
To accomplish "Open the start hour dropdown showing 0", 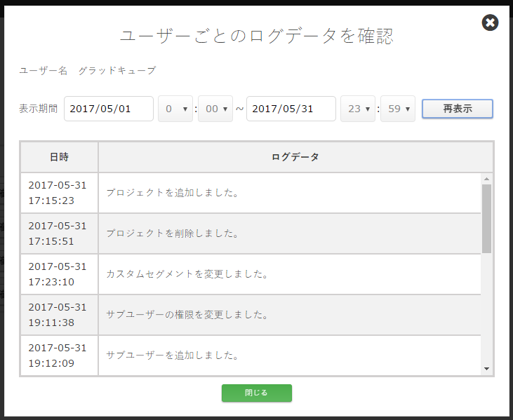I will (x=175, y=109).
